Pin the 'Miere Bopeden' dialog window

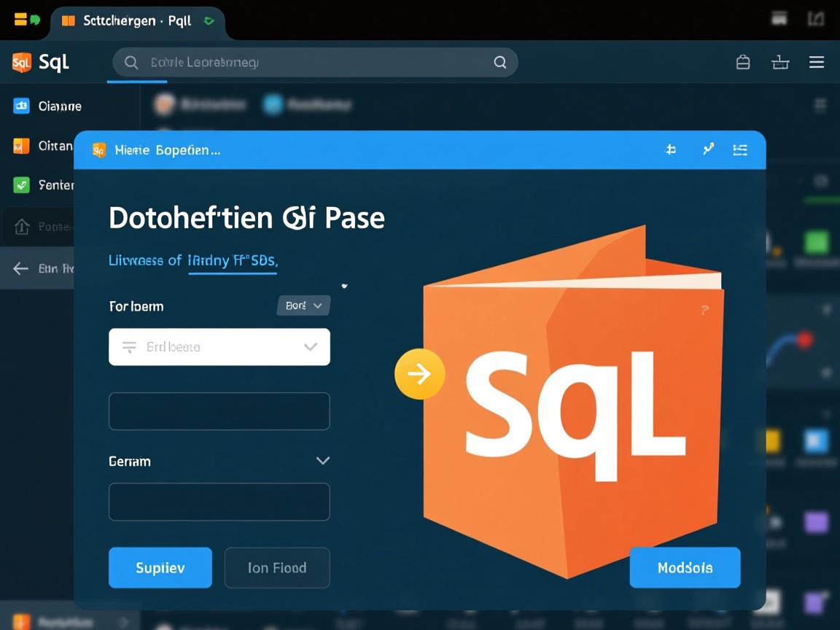point(670,149)
